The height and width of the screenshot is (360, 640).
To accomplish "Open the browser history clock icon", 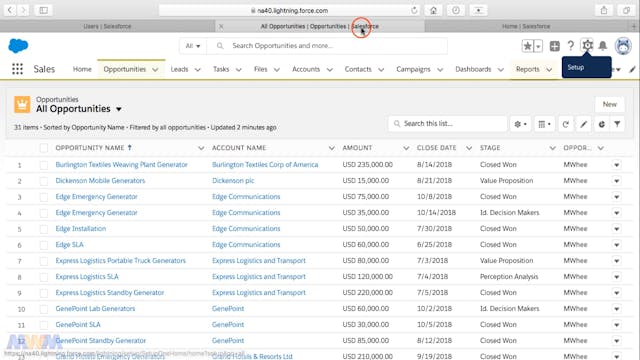I will [456, 10].
